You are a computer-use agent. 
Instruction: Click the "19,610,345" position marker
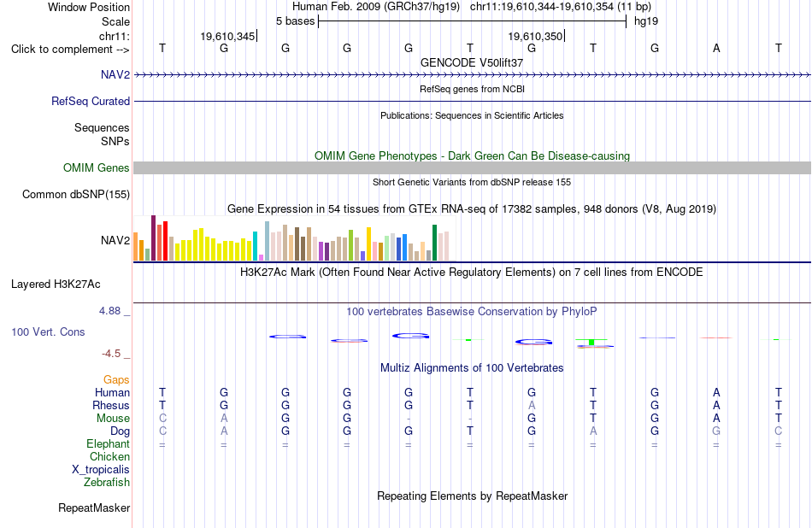pyautogui.click(x=227, y=36)
